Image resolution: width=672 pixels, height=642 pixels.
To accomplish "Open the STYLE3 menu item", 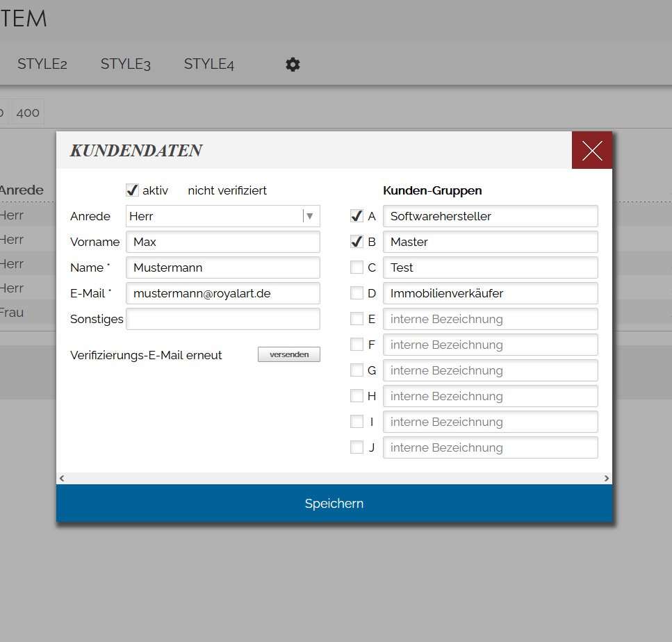I will (x=126, y=64).
